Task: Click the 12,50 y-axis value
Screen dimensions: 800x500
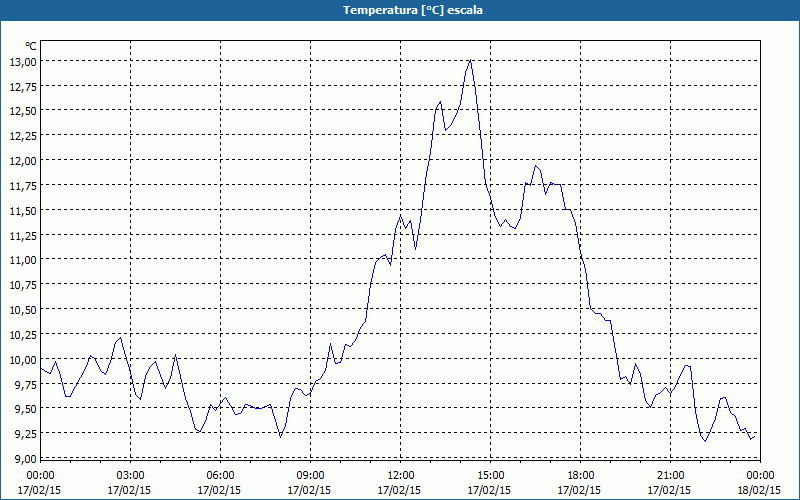Action: pos(22,112)
